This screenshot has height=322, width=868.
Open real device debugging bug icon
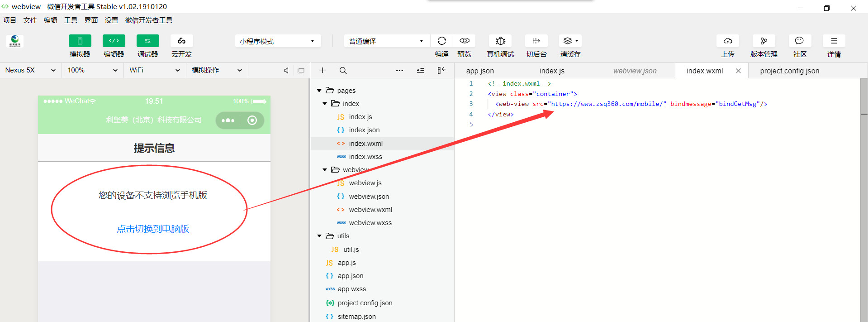tap(500, 41)
